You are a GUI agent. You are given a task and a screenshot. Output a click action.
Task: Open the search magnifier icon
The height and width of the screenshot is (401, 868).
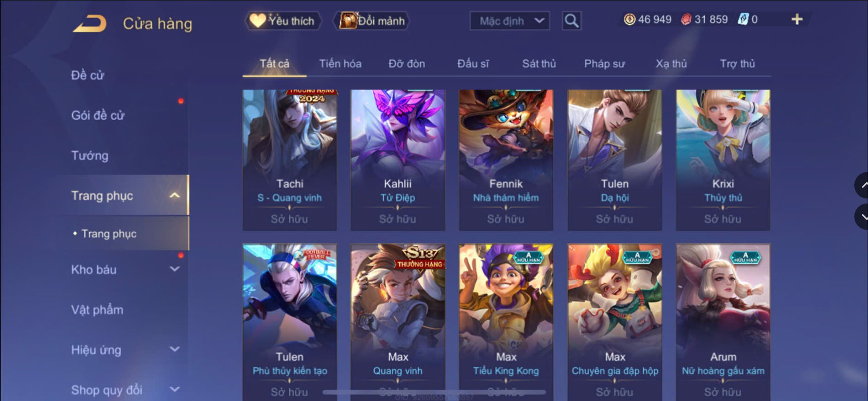[x=572, y=21]
